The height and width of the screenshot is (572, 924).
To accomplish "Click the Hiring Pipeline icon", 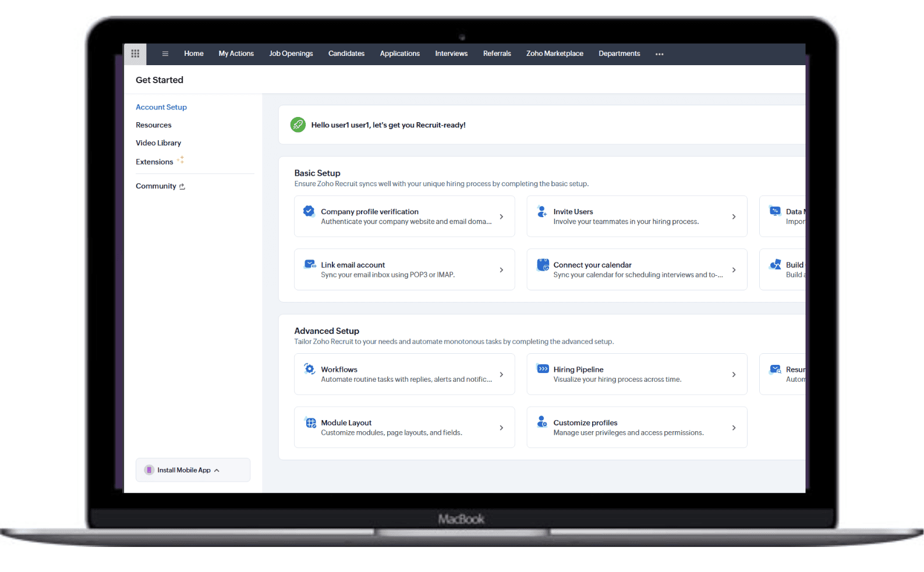I will (543, 369).
